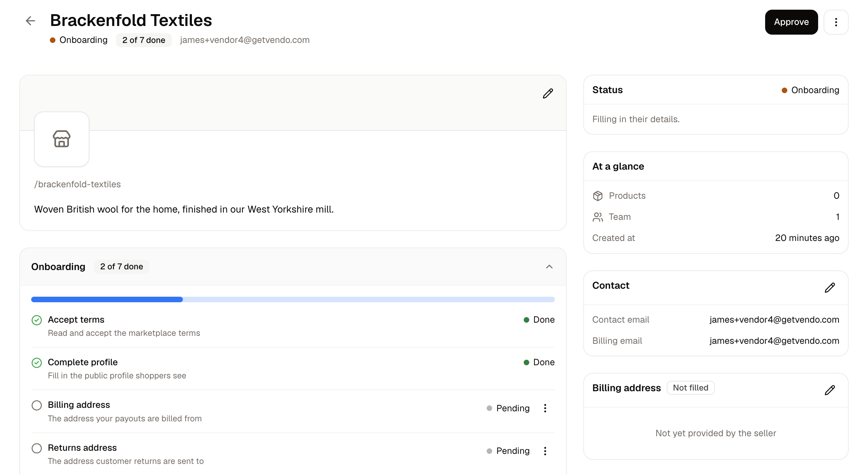
Task: Edit the Contact card details
Action: (830, 287)
